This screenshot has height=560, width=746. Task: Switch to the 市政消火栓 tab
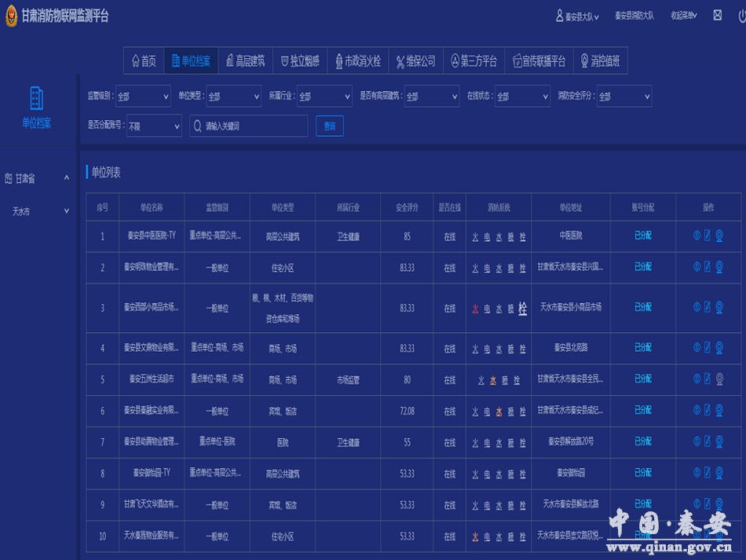click(357, 61)
